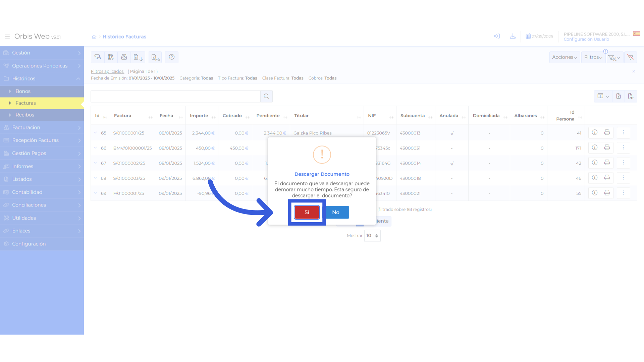The height and width of the screenshot is (362, 644).
Task: Open the Acciones dropdown
Action: pos(565,57)
